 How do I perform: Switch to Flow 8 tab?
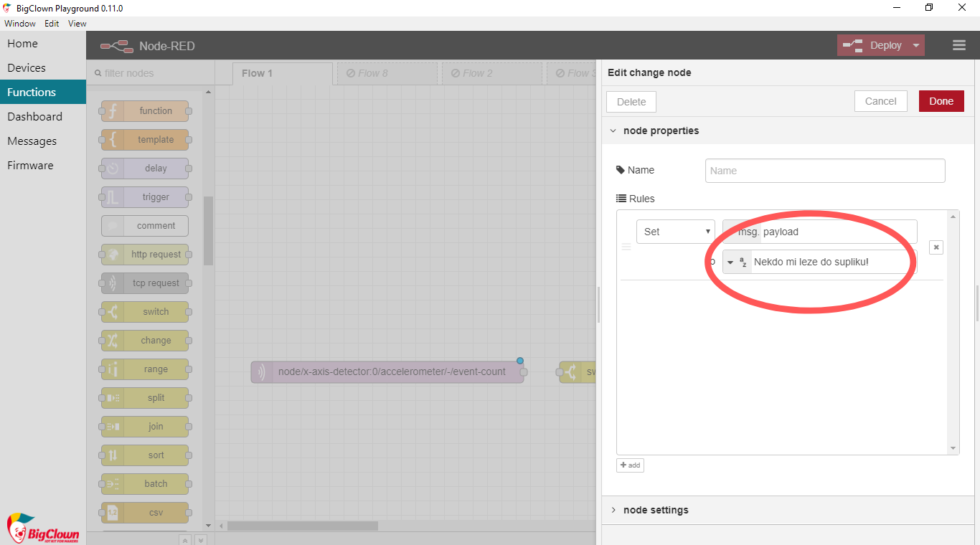click(x=387, y=73)
